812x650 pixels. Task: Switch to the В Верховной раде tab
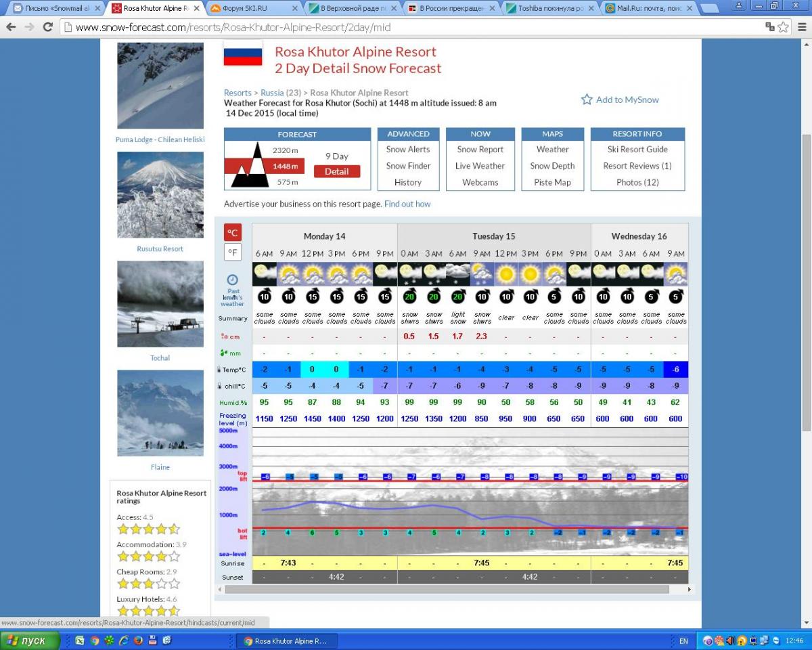click(353, 8)
